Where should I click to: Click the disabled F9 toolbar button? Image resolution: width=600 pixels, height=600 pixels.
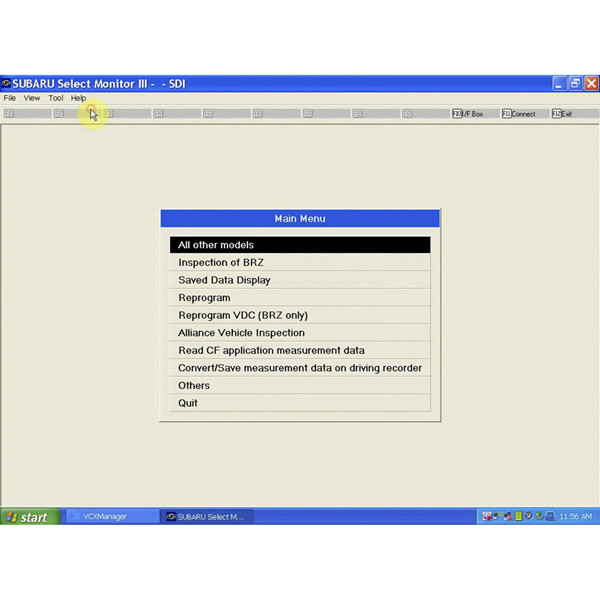pos(425,114)
